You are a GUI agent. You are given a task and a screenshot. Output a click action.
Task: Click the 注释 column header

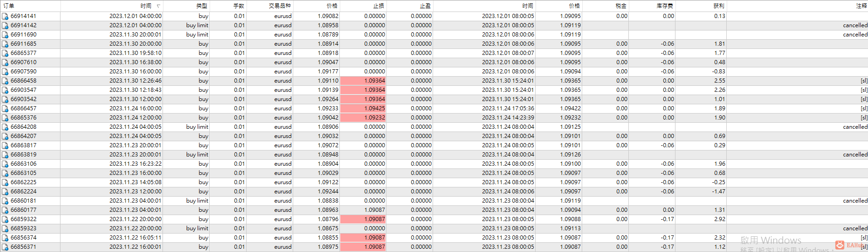point(862,6)
